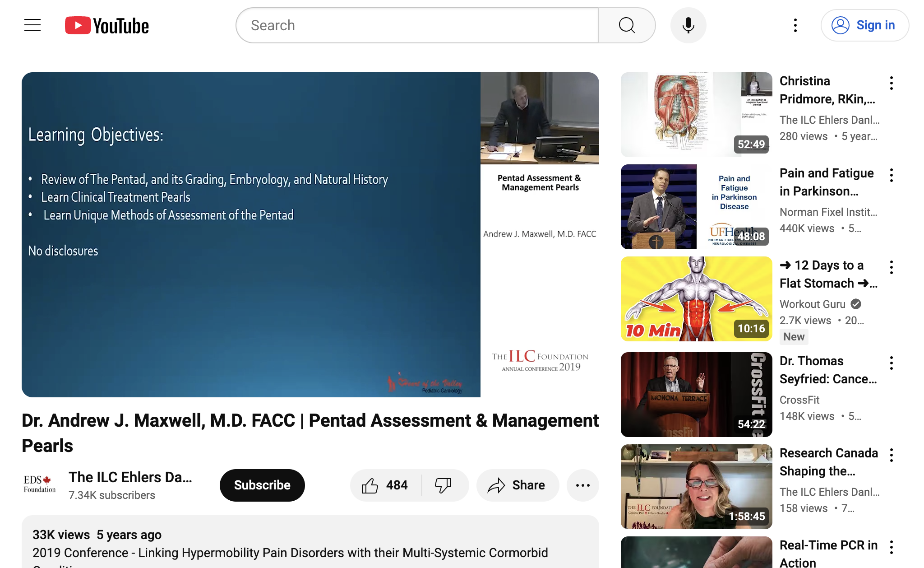
Task: Open the EDS Foundation channel avatar
Action: (40, 485)
